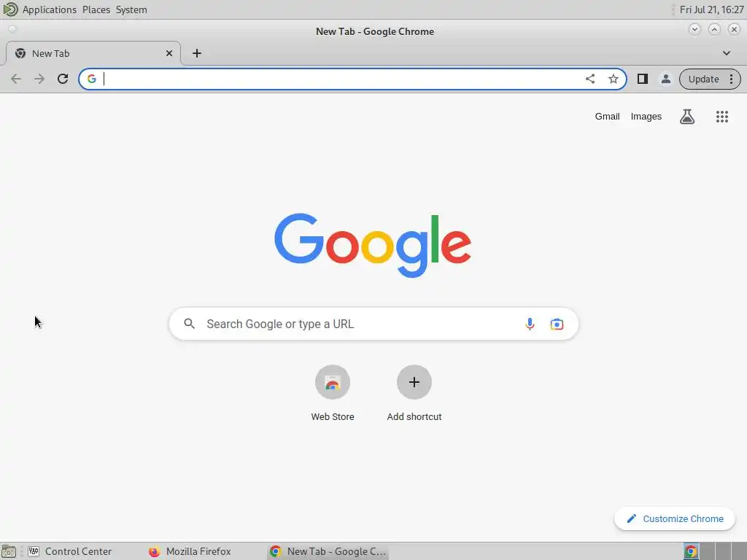
Task: Open the System menu
Action: [x=131, y=9]
